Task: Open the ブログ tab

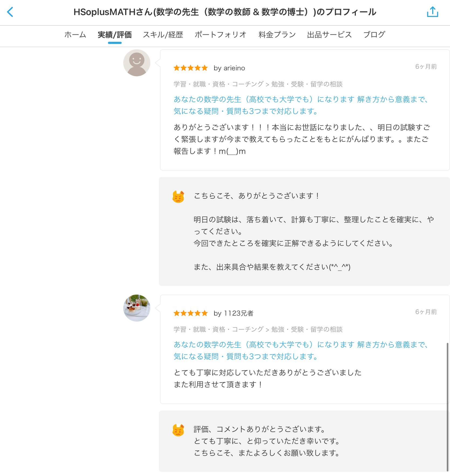Action: point(374,35)
